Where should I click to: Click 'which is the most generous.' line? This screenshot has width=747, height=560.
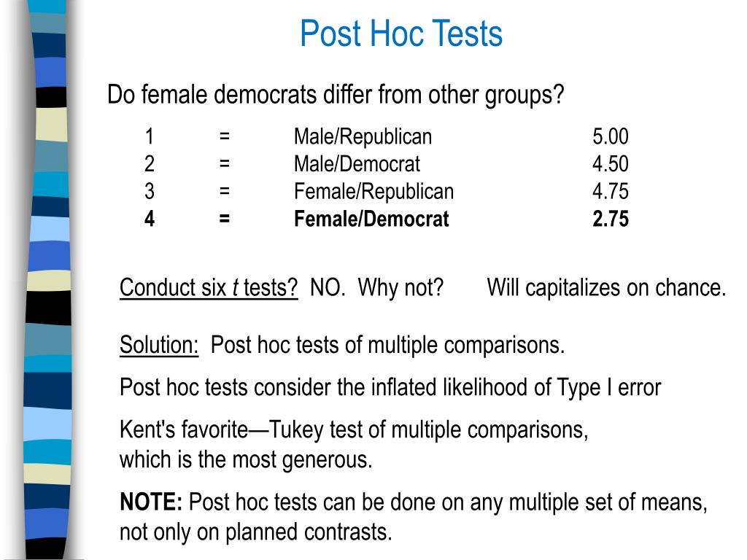[246, 460]
